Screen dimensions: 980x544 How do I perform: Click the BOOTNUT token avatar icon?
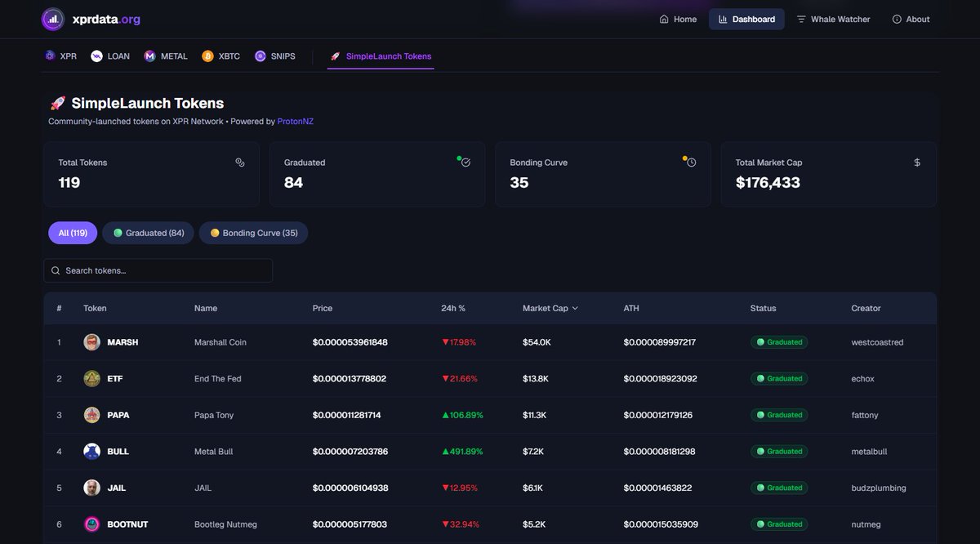pyautogui.click(x=92, y=524)
